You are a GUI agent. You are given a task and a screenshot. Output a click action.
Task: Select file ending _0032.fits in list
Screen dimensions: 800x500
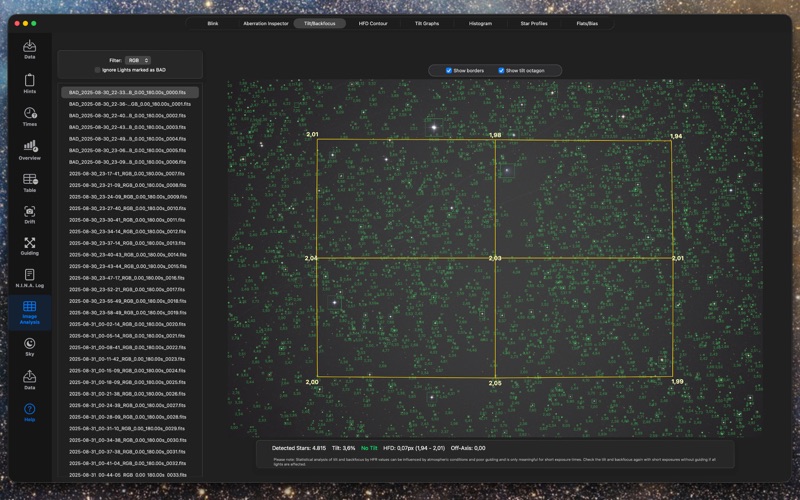click(130, 463)
